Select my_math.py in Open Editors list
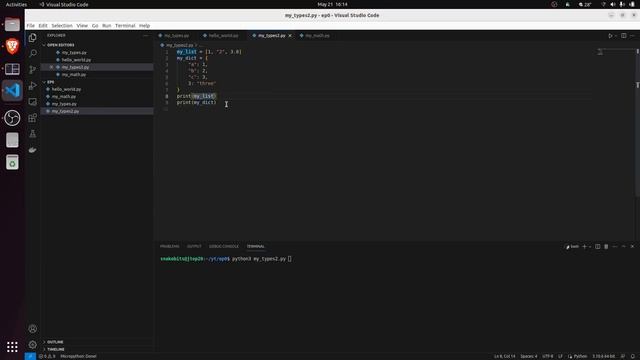The height and width of the screenshot is (360, 640). click(97, 75)
